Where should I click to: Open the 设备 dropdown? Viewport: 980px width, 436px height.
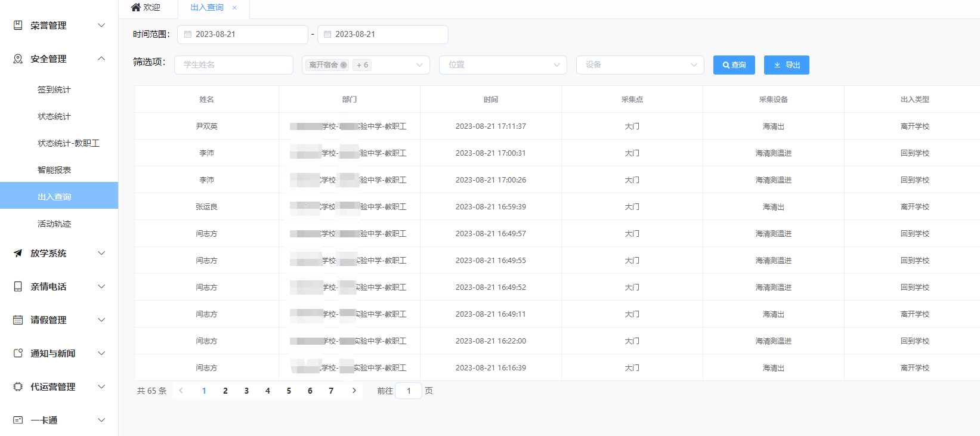tap(640, 65)
